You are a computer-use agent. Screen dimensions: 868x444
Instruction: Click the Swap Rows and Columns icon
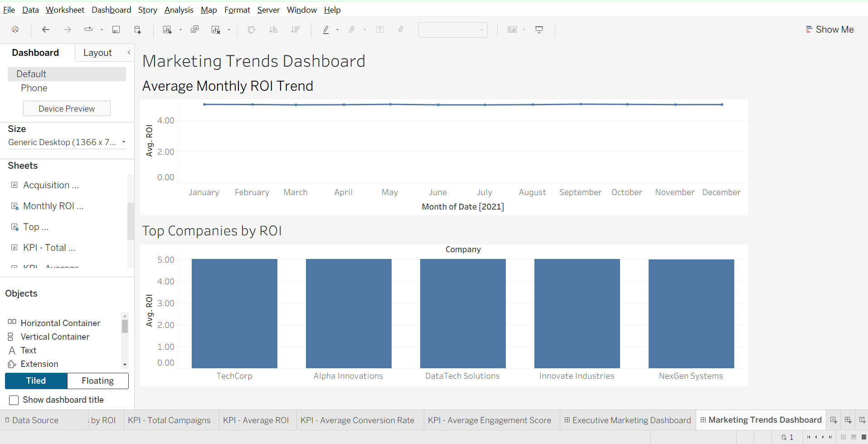click(252, 29)
